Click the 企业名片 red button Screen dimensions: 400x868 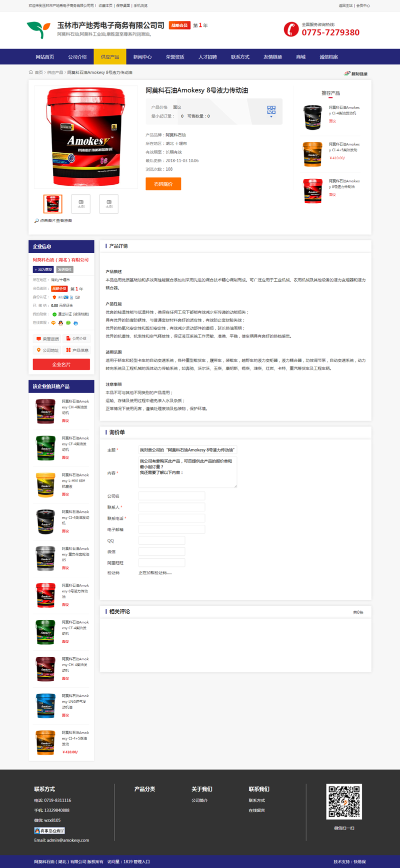[x=61, y=365]
